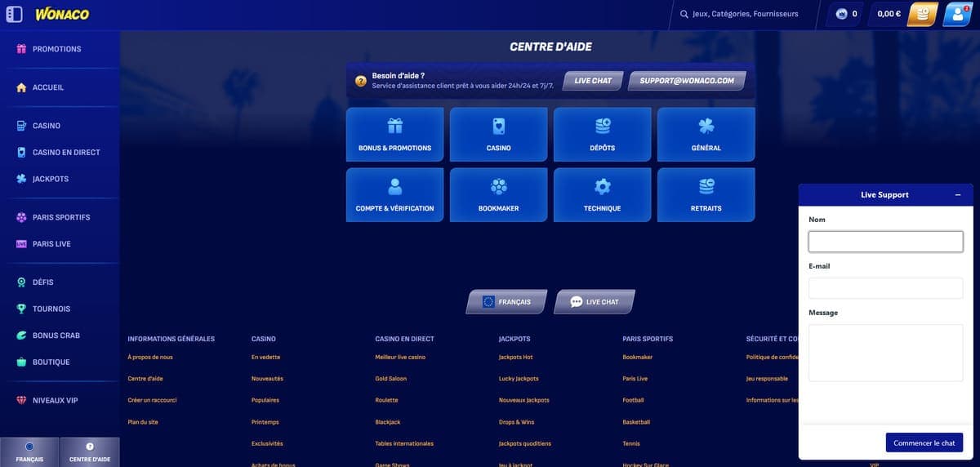Open Paris sportifs in sidebar
The image size is (980, 467).
pos(60,217)
